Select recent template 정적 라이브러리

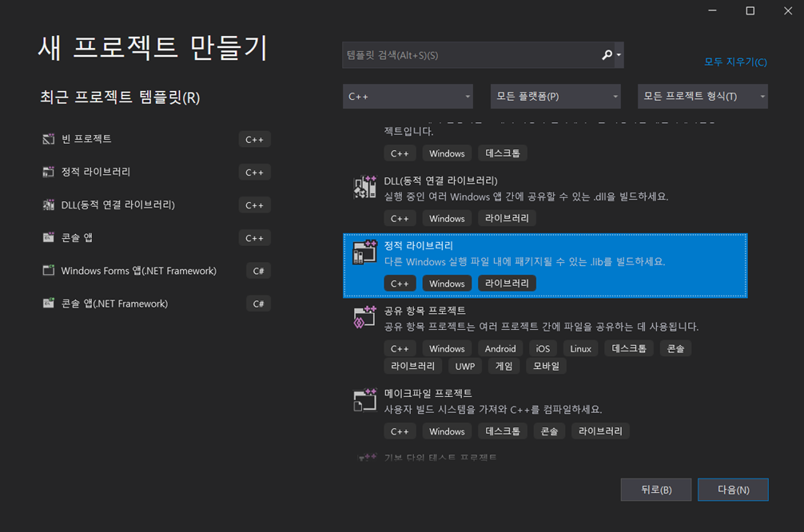click(x=95, y=172)
